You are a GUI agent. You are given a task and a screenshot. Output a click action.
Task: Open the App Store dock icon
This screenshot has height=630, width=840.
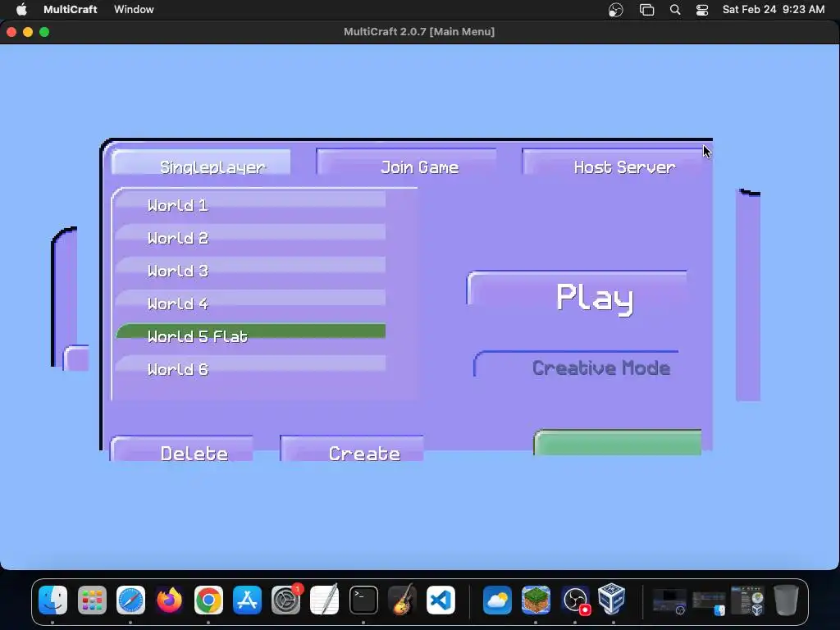247,600
